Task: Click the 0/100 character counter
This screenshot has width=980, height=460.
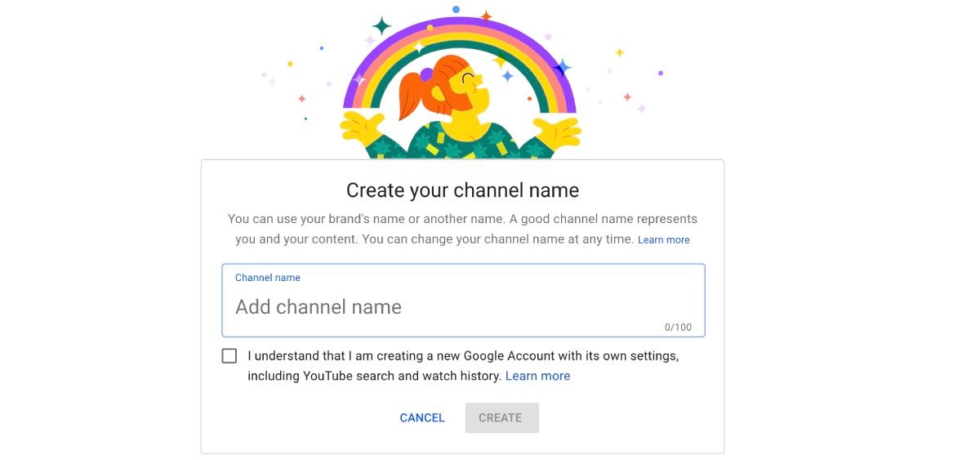Action: (x=678, y=328)
